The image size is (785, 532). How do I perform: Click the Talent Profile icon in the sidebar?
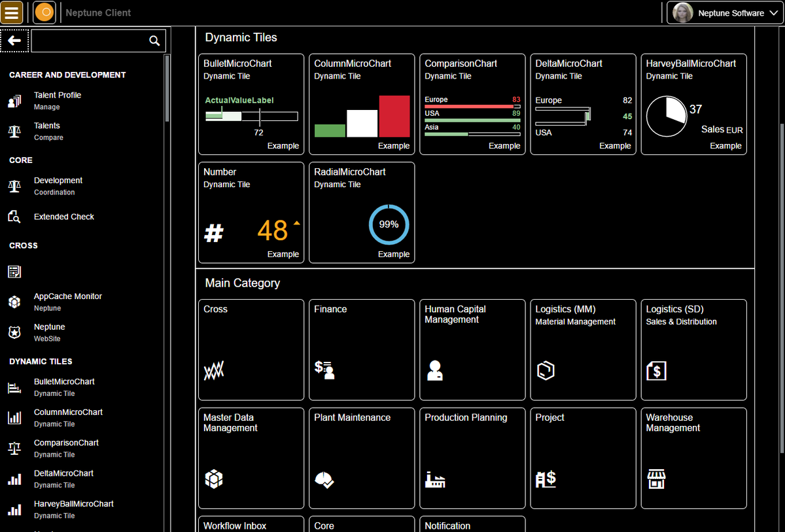[x=14, y=100]
